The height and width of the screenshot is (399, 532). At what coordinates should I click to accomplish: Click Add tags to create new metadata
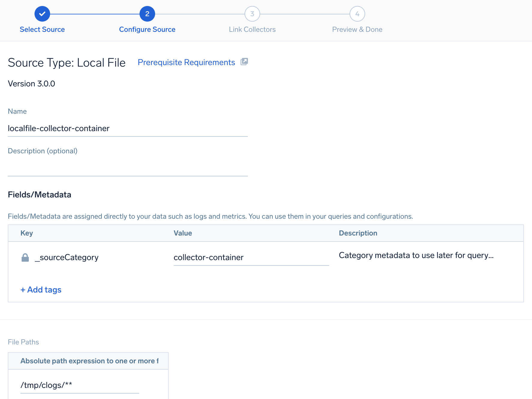(41, 289)
